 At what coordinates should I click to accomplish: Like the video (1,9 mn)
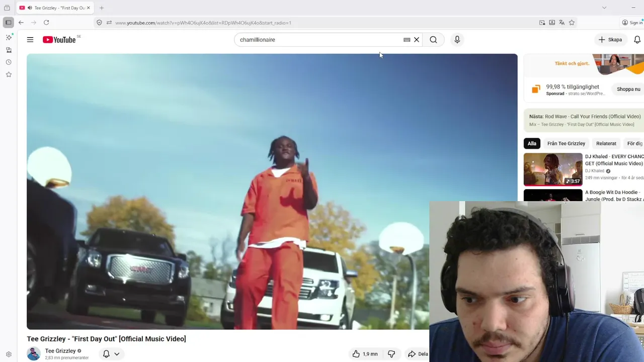click(x=365, y=354)
